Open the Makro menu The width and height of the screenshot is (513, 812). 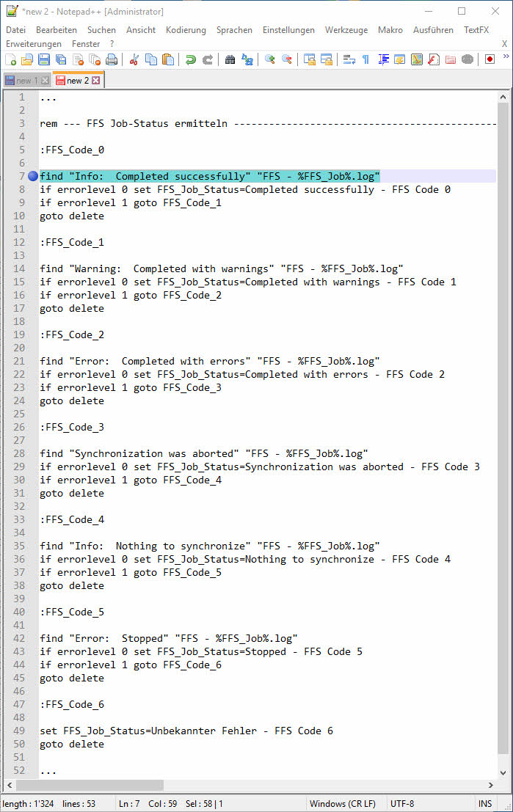[x=390, y=30]
